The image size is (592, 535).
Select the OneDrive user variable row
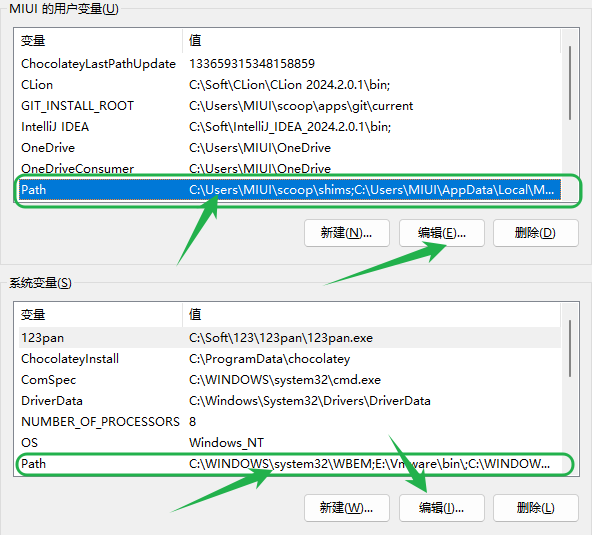(290, 148)
